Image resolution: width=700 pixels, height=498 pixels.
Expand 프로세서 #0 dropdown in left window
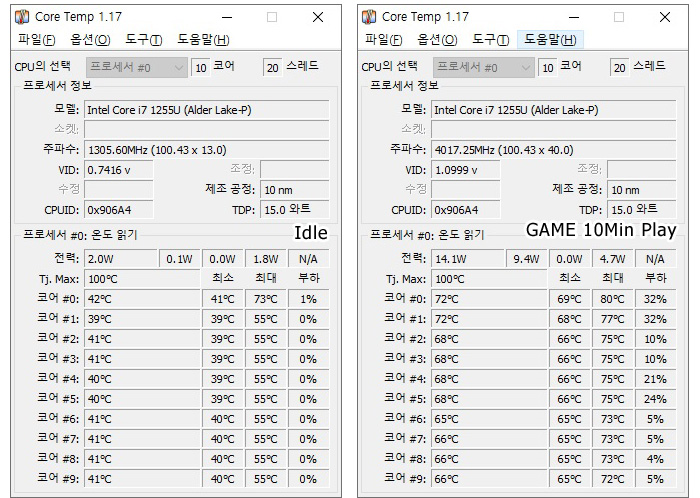point(137,68)
